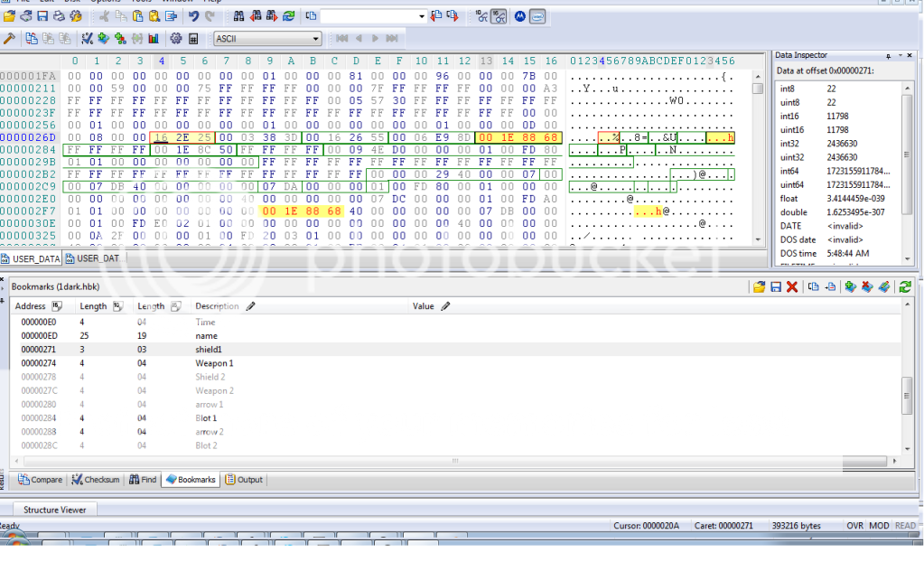
Task: Click the Undo arrow icon
Action: pyautogui.click(x=193, y=16)
